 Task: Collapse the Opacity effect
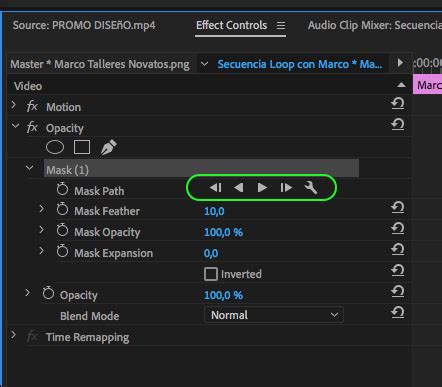15,126
